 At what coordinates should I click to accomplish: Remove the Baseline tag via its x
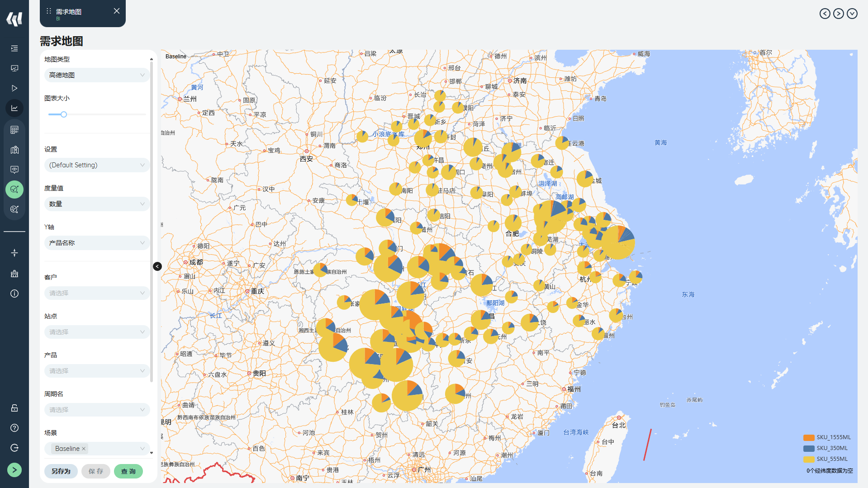pos(84,449)
